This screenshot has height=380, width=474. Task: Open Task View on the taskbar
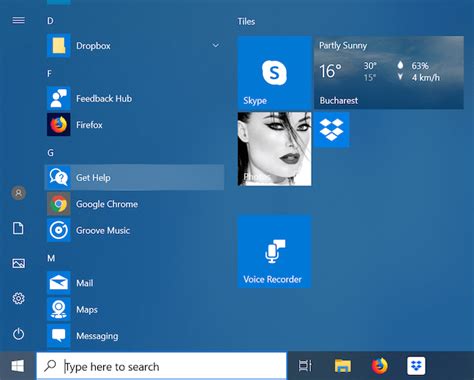point(305,366)
